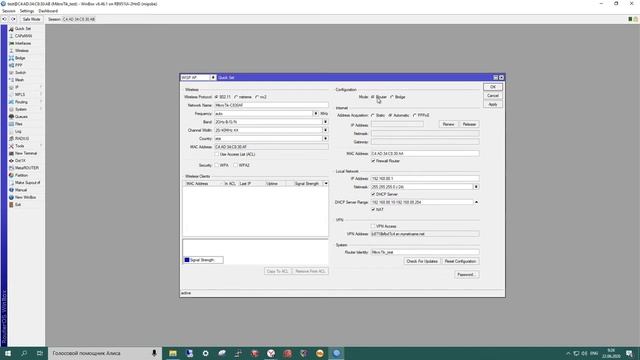
Task: Open taskbar search magnifier
Action: pos(24,353)
